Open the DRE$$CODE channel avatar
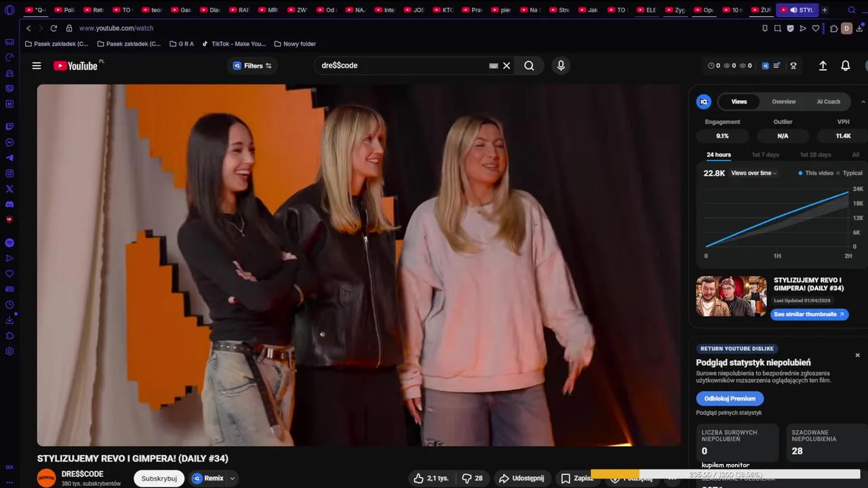This screenshot has height=488, width=868. [x=47, y=478]
